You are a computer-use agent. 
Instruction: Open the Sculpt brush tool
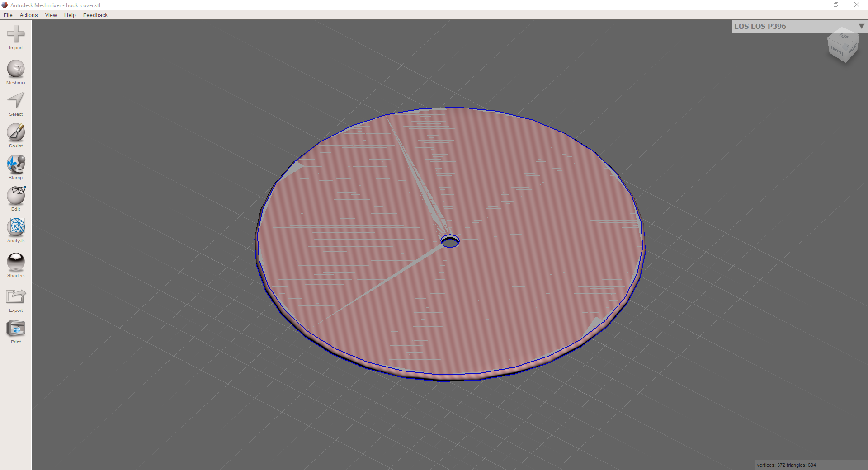click(x=16, y=133)
